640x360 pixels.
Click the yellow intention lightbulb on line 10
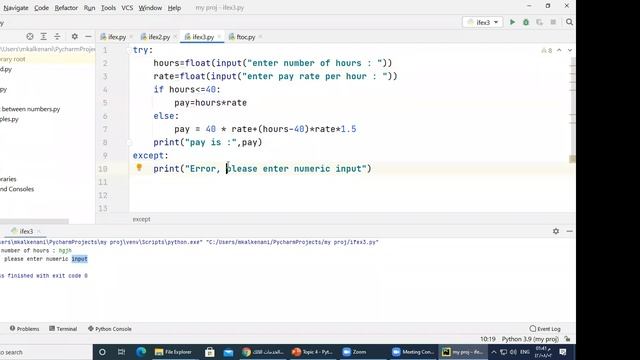(x=139, y=167)
